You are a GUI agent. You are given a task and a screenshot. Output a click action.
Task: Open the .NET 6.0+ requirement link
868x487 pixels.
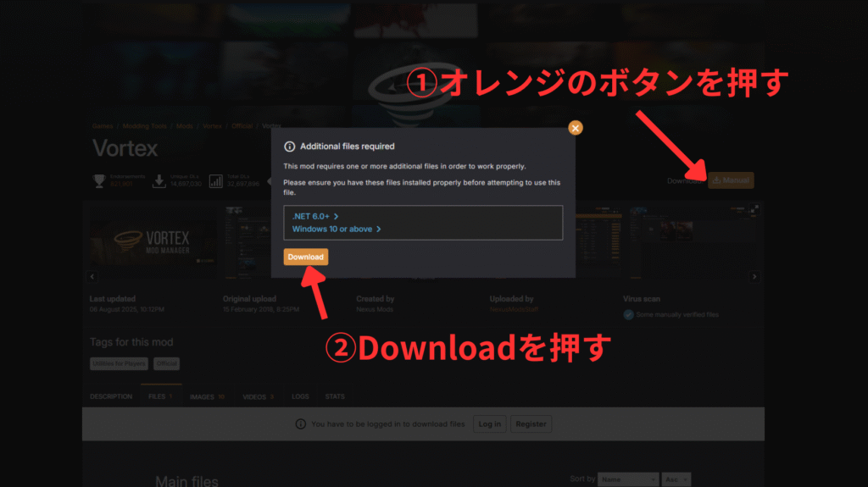315,216
